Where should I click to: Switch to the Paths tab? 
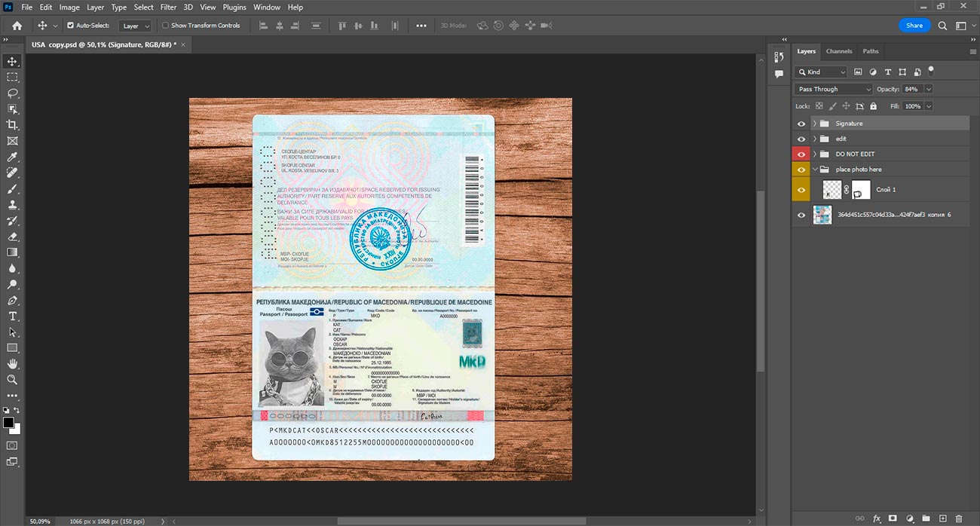[871, 51]
